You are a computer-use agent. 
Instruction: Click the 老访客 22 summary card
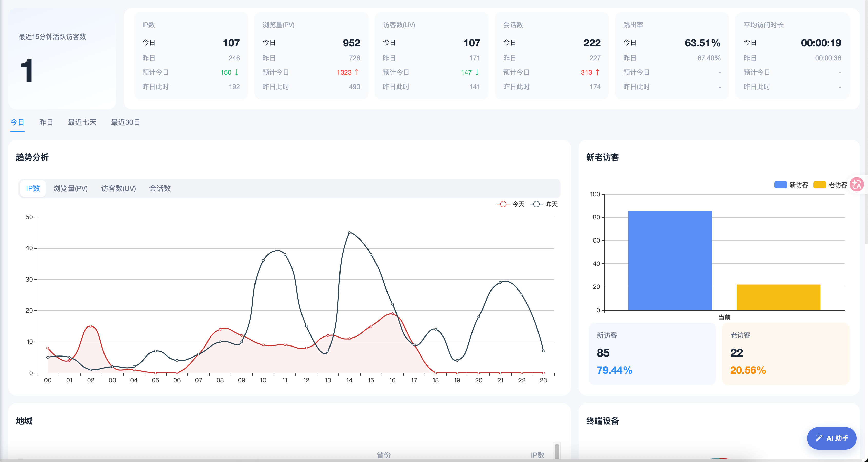786,354
